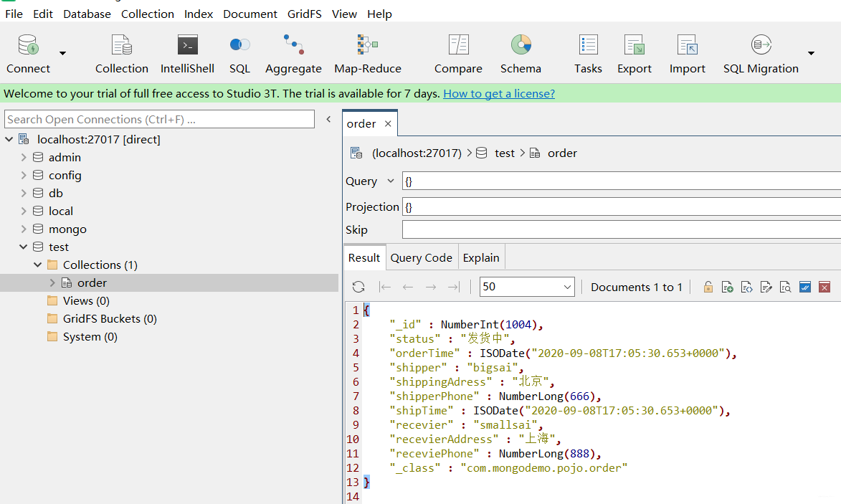Image resolution: width=841 pixels, height=504 pixels.
Task: Refresh the query results
Action: point(358,287)
